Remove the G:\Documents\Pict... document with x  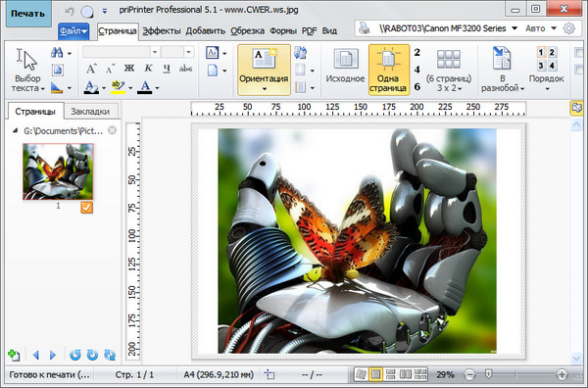[112, 130]
